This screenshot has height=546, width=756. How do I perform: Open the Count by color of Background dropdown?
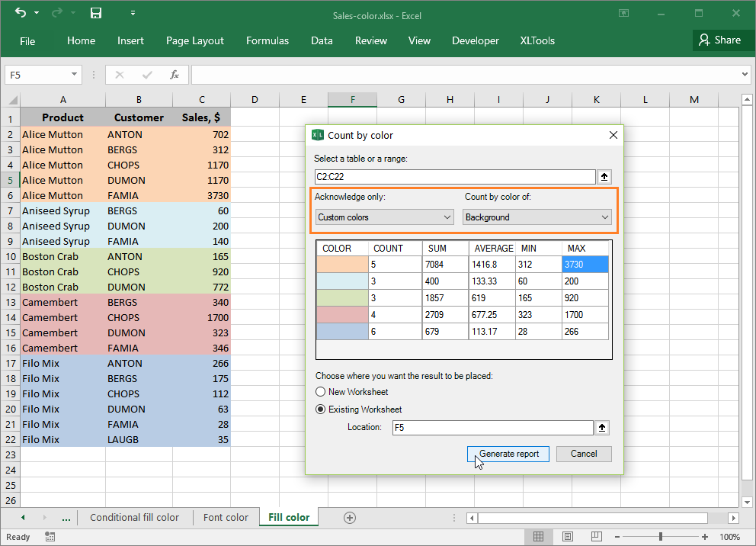537,217
